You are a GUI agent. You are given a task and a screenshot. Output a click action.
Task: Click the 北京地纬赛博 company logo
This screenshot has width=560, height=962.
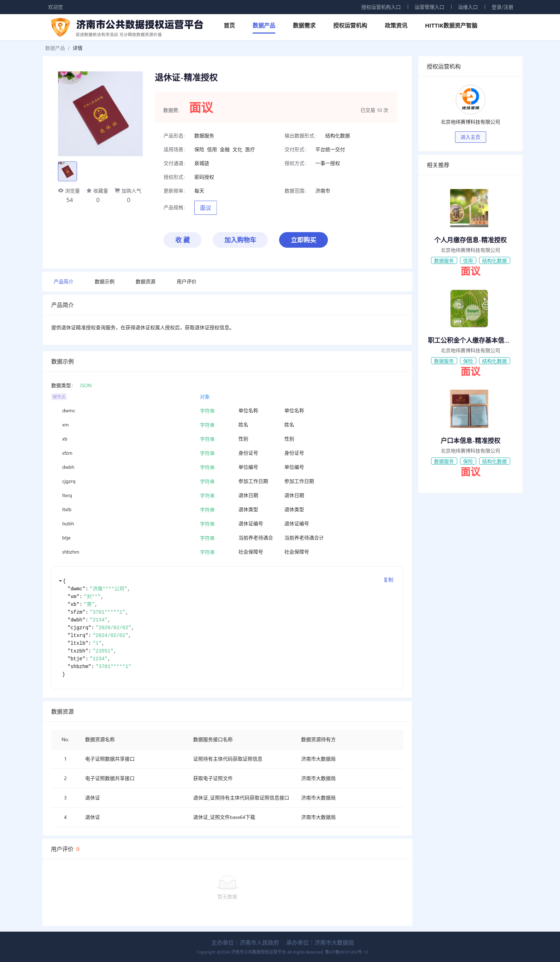pos(470,99)
